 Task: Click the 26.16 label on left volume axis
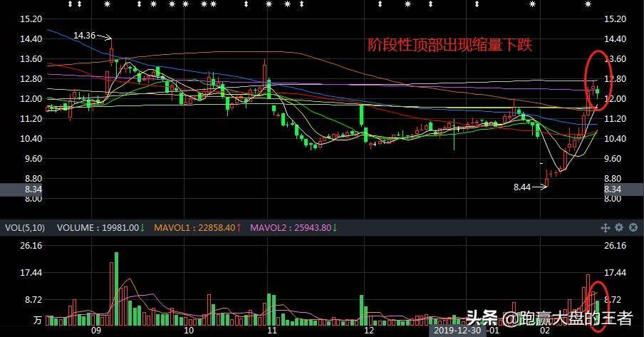31,246
